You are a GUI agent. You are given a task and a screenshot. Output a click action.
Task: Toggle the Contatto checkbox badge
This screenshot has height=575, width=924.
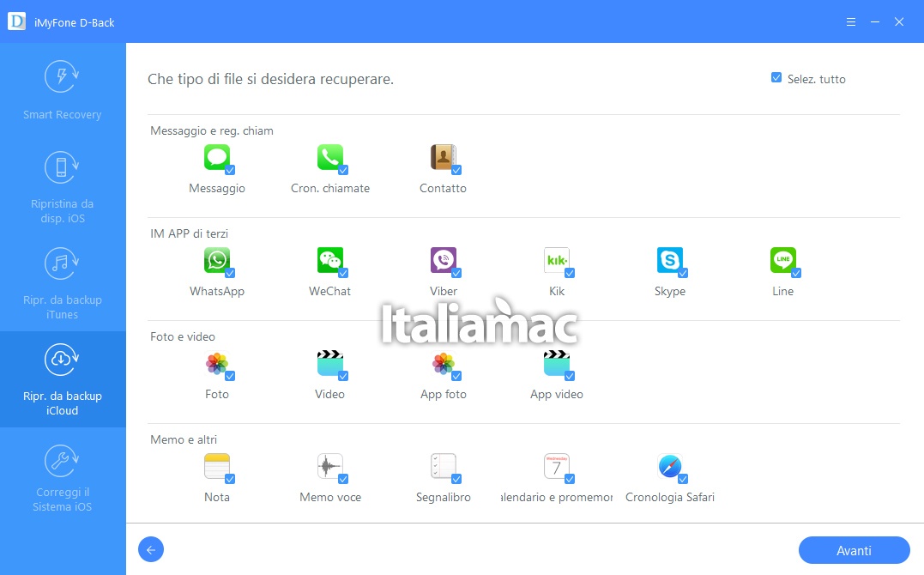[x=456, y=171]
